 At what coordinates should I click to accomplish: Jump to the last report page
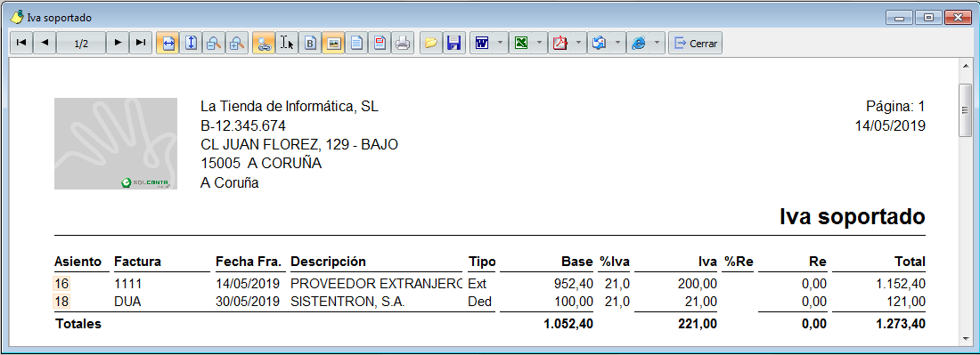pyautogui.click(x=141, y=43)
